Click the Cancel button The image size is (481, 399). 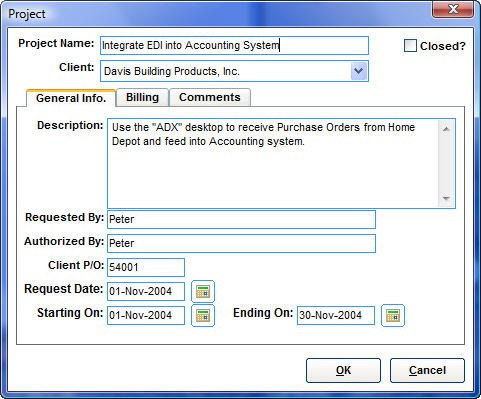[427, 370]
